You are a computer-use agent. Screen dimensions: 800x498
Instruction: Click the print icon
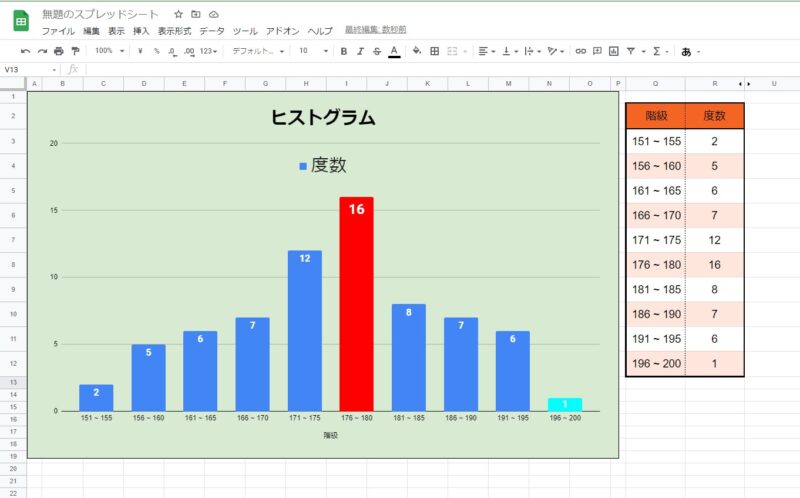tap(59, 51)
